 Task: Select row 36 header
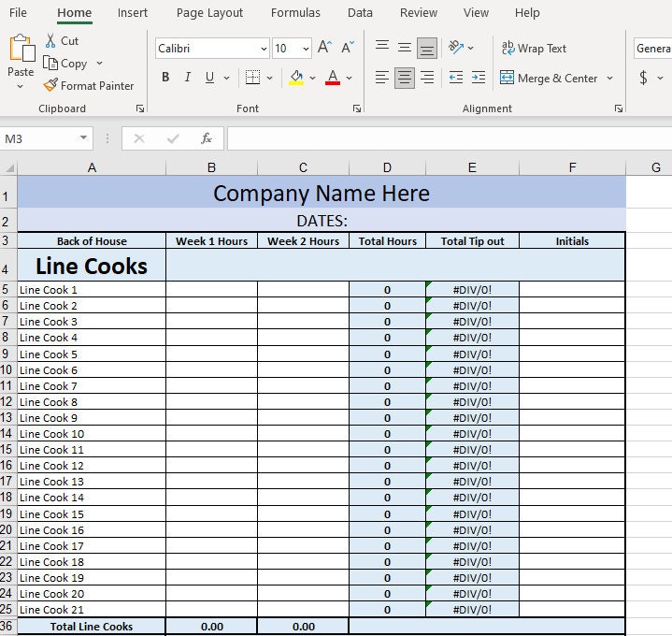coord(8,626)
